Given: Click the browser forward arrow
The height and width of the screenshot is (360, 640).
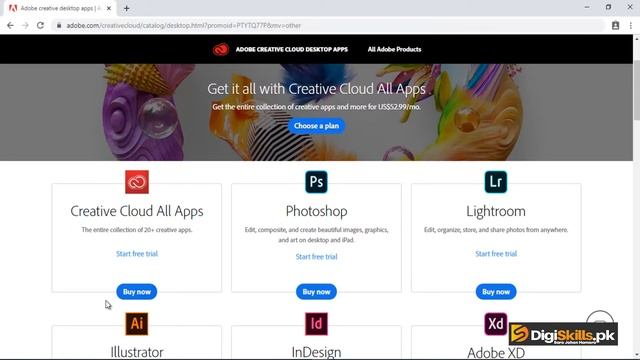Looking at the screenshot, I should [25, 25].
